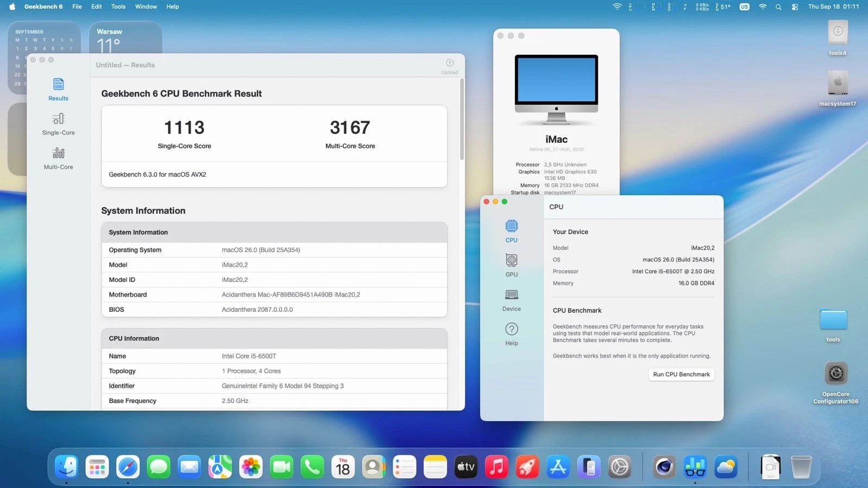The width and height of the screenshot is (868, 488).
Task: Open Notes from the Dock
Action: tap(435, 466)
